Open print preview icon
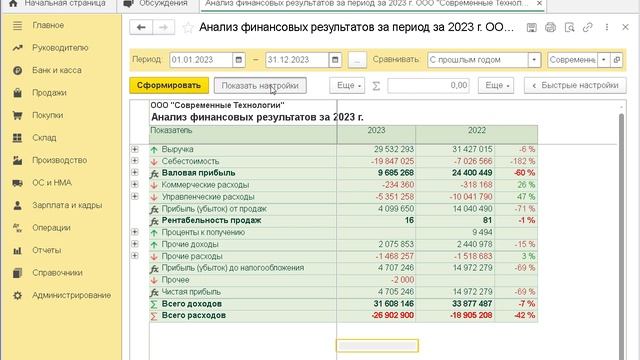This screenshot has width=640, height=360. [569, 27]
